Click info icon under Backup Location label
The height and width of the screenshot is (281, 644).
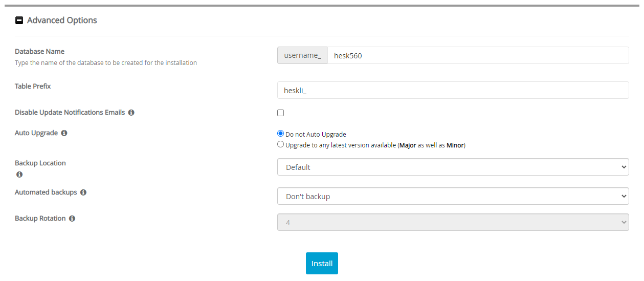19,175
